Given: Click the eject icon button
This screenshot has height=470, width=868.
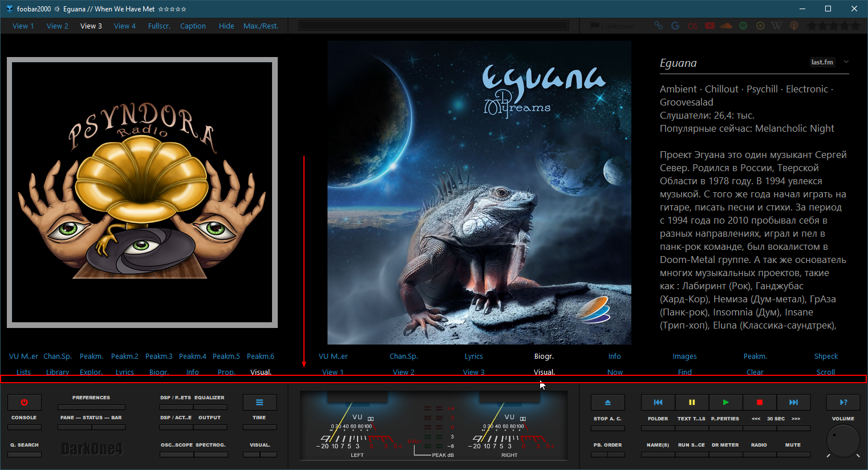Looking at the screenshot, I should pyautogui.click(x=607, y=402).
